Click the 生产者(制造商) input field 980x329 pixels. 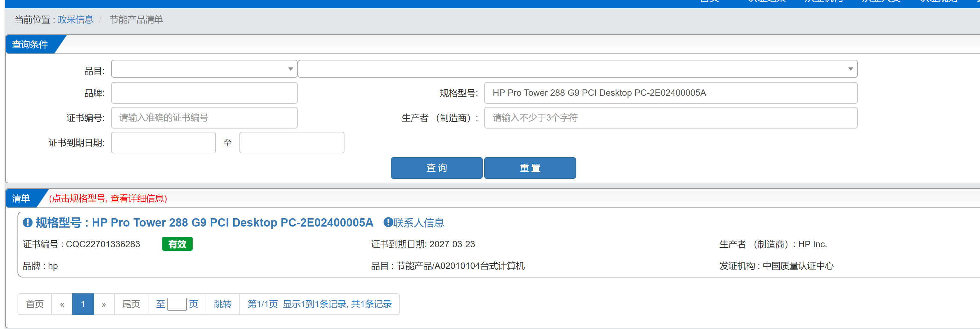[670, 117]
